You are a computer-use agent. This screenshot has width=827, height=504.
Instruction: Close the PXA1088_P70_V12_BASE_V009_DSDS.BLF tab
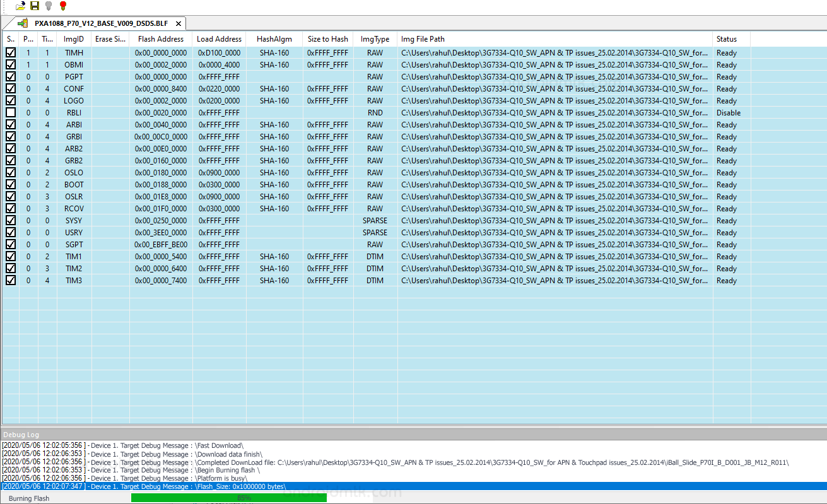179,24
